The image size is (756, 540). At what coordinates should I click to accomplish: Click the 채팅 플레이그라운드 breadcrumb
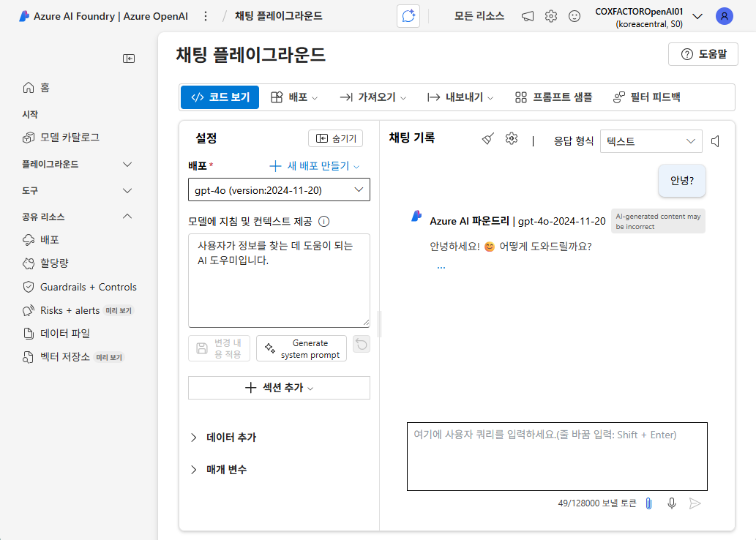click(x=279, y=16)
